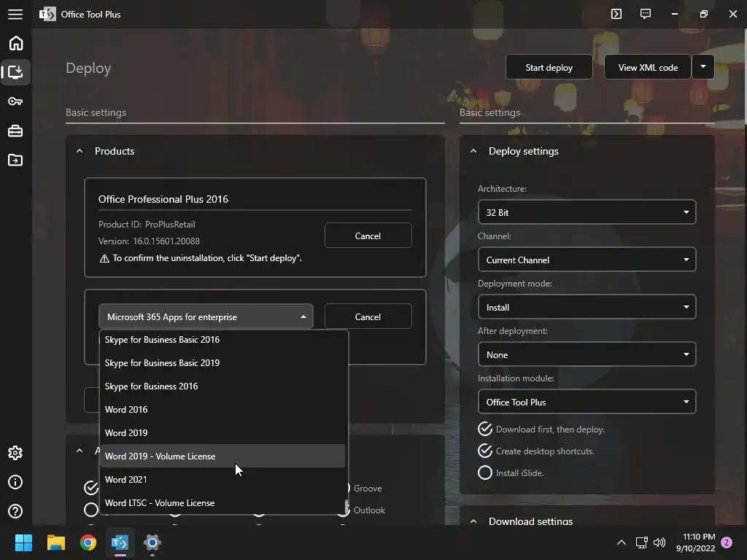The width and height of the screenshot is (747, 560).
Task: Open the Activate key sidebar icon
Action: 15,101
